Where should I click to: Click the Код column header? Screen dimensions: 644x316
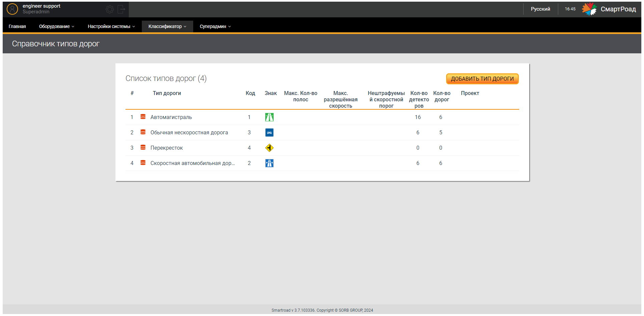click(250, 93)
